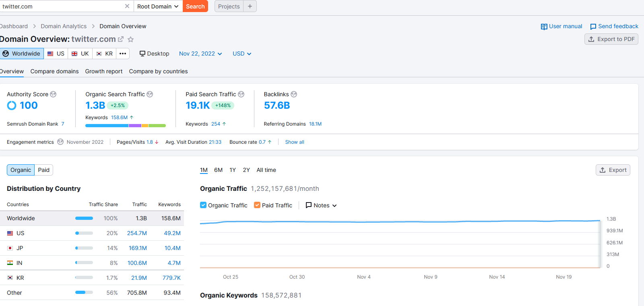Add a new project with plus button
Screen dimensions: 644x306
tap(250, 6)
